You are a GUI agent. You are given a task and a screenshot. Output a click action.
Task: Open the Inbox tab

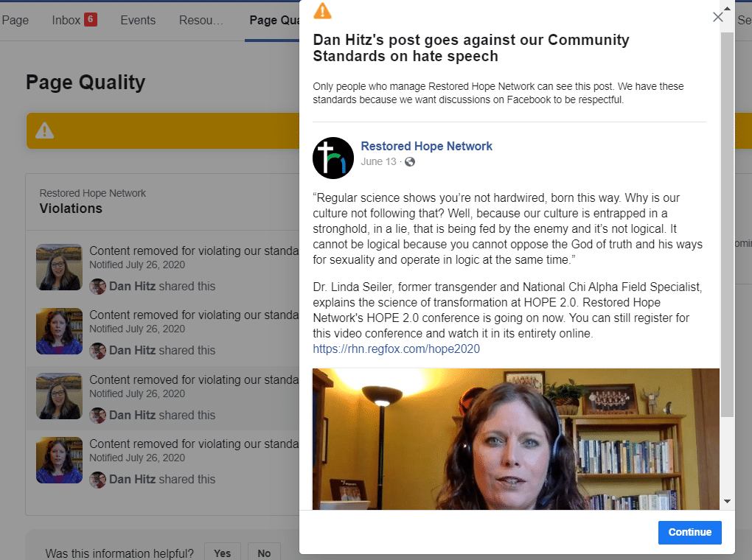(x=74, y=20)
